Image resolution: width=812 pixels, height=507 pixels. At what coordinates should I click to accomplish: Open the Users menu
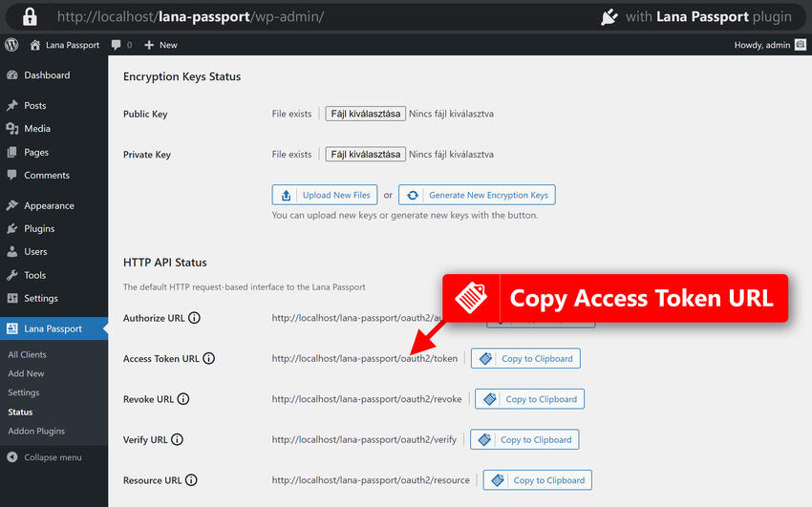point(35,252)
